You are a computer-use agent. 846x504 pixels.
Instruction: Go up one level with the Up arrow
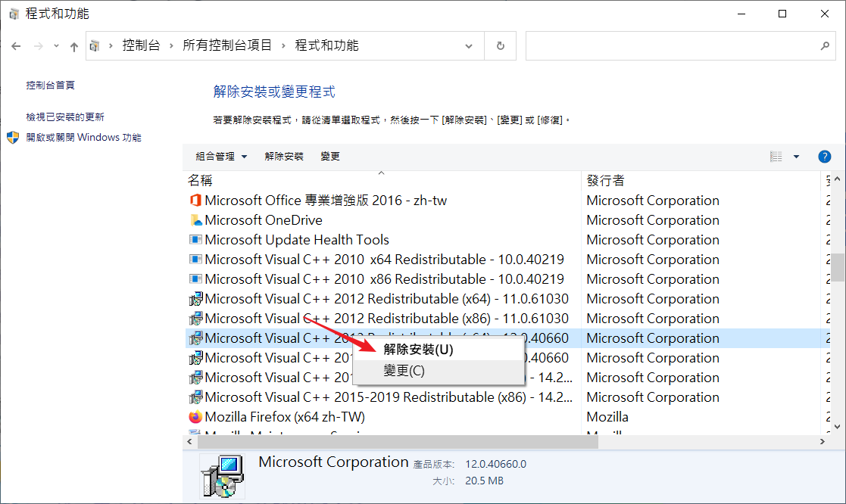[74, 46]
